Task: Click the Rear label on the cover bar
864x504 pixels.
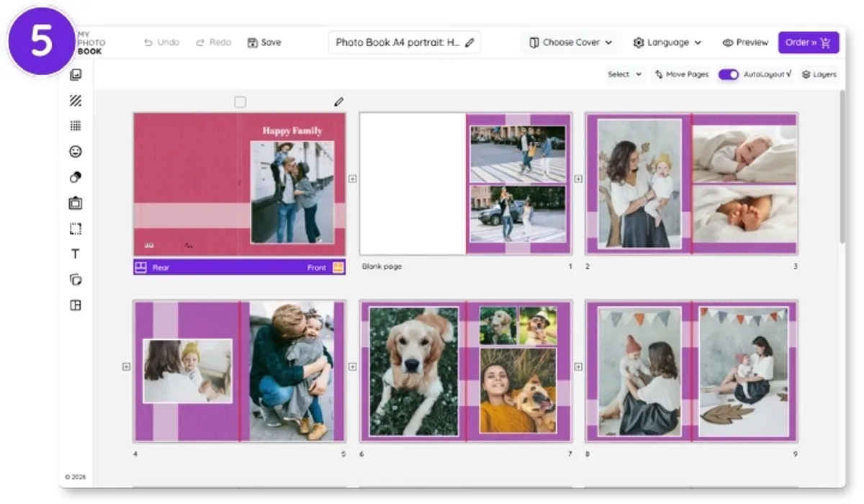Action: click(161, 268)
